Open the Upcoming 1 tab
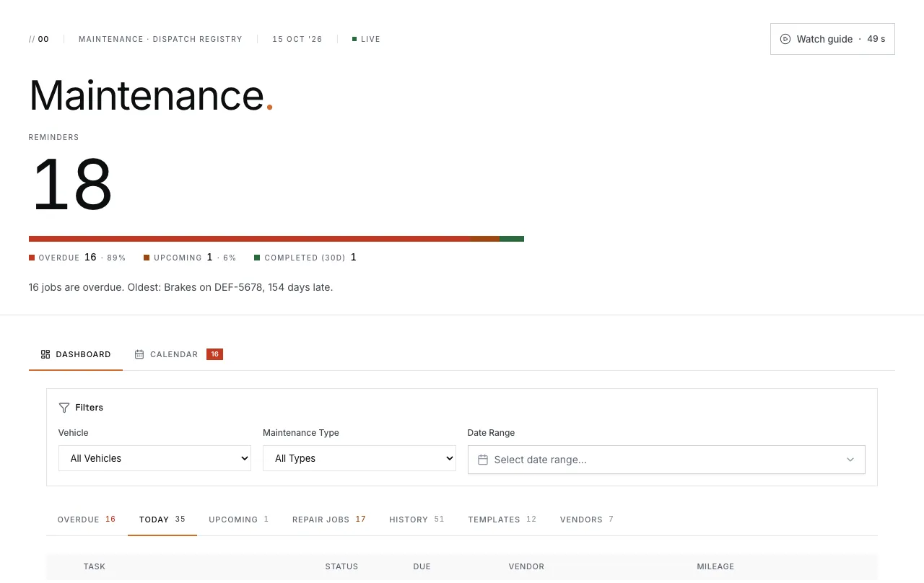The height and width of the screenshot is (583, 924). [x=239, y=520]
